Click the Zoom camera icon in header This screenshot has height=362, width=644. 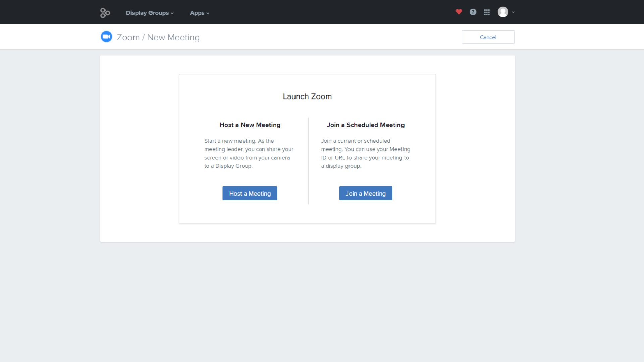tap(107, 37)
